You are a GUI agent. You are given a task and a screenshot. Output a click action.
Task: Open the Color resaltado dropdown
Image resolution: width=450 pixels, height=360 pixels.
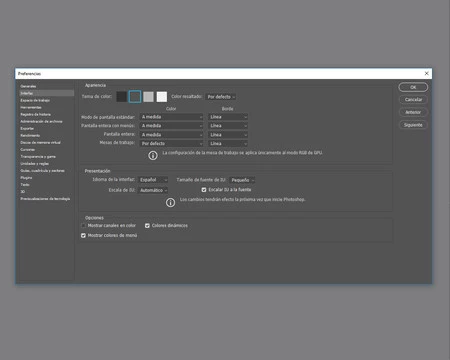(221, 97)
